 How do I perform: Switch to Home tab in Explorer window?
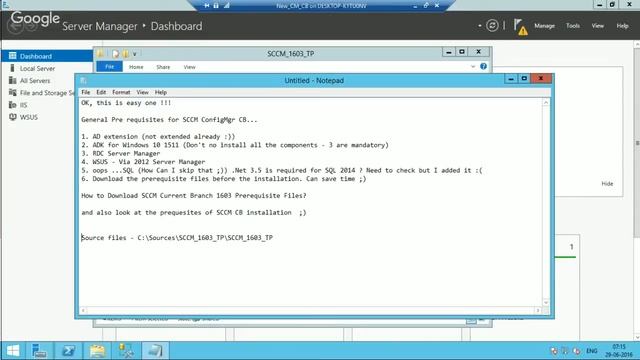click(x=136, y=67)
